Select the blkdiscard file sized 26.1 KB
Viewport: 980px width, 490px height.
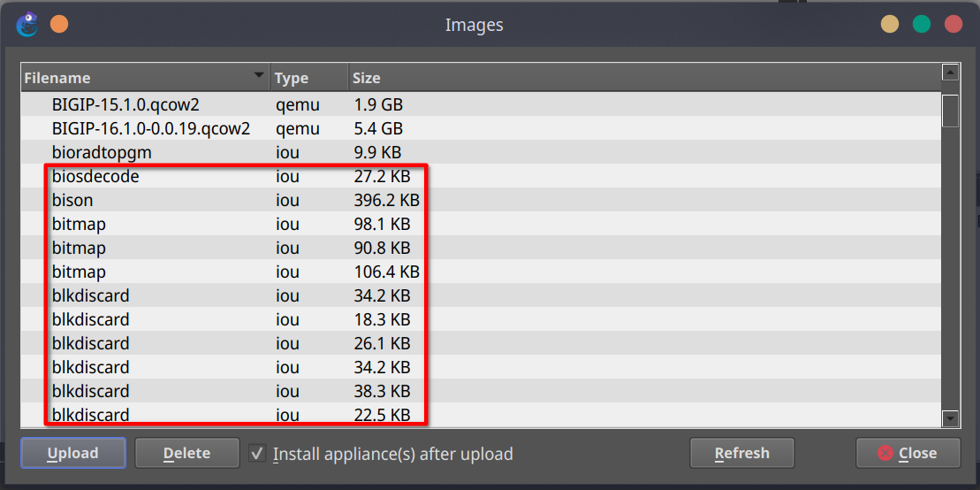pos(481,343)
